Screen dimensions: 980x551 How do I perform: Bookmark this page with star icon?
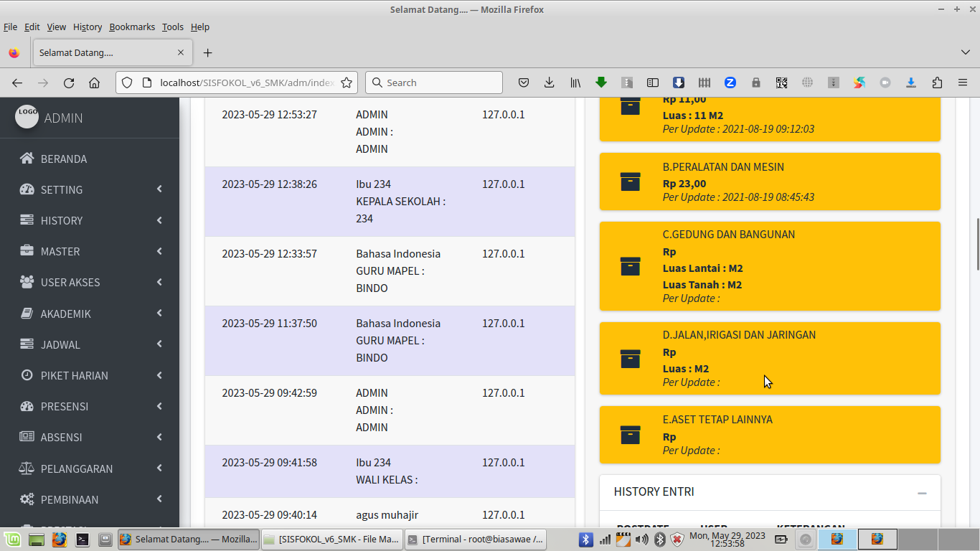click(x=347, y=83)
